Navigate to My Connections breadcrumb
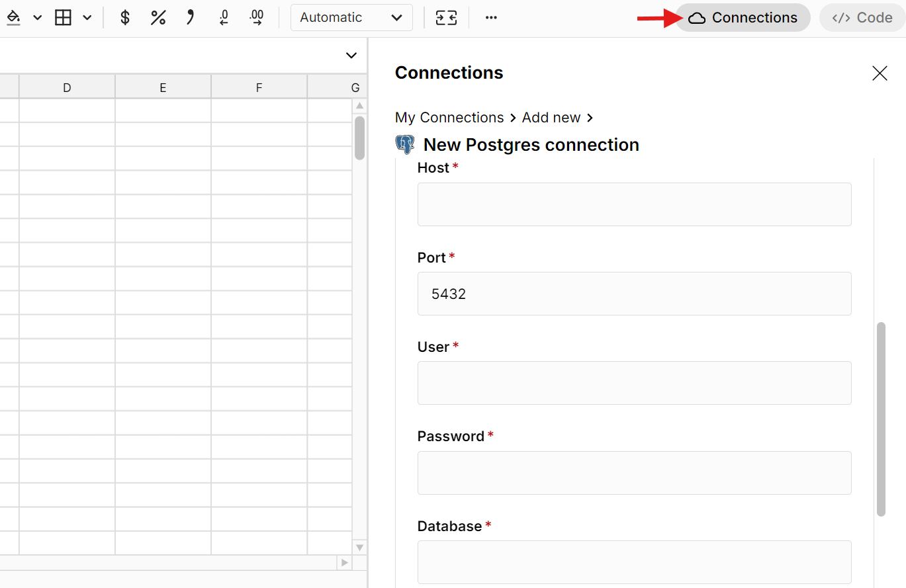Viewport: 906px width, 588px height. (449, 117)
